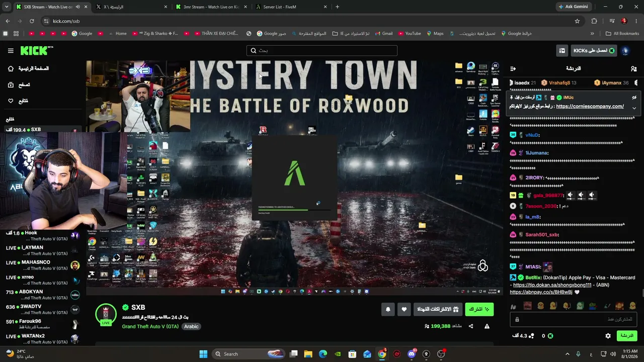Bookmark this page with the star icon
This screenshot has width=644, height=362.
click(577, 21)
